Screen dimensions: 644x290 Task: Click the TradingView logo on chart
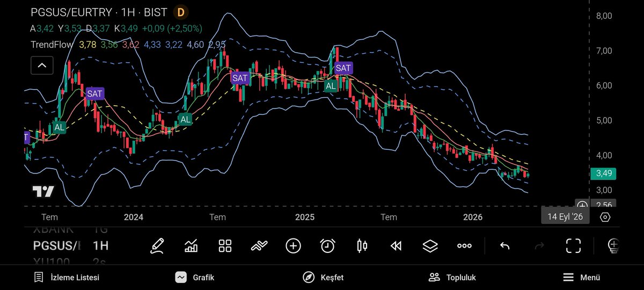click(43, 192)
